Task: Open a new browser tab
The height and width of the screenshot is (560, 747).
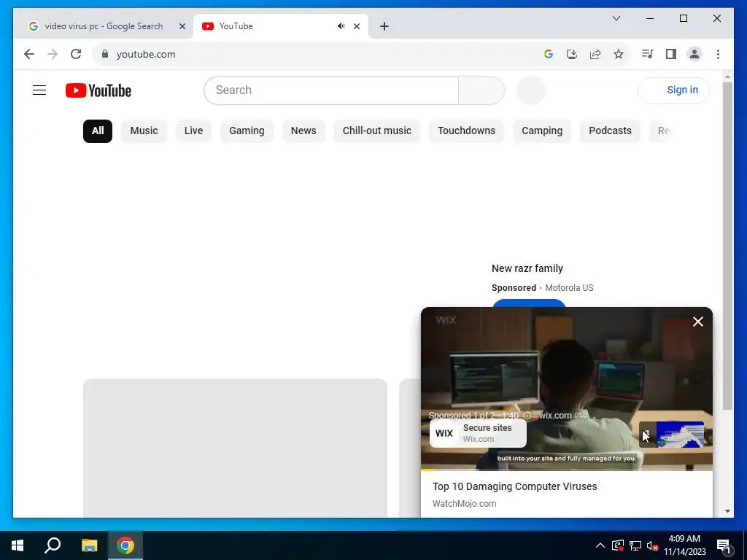Action: pos(384,26)
